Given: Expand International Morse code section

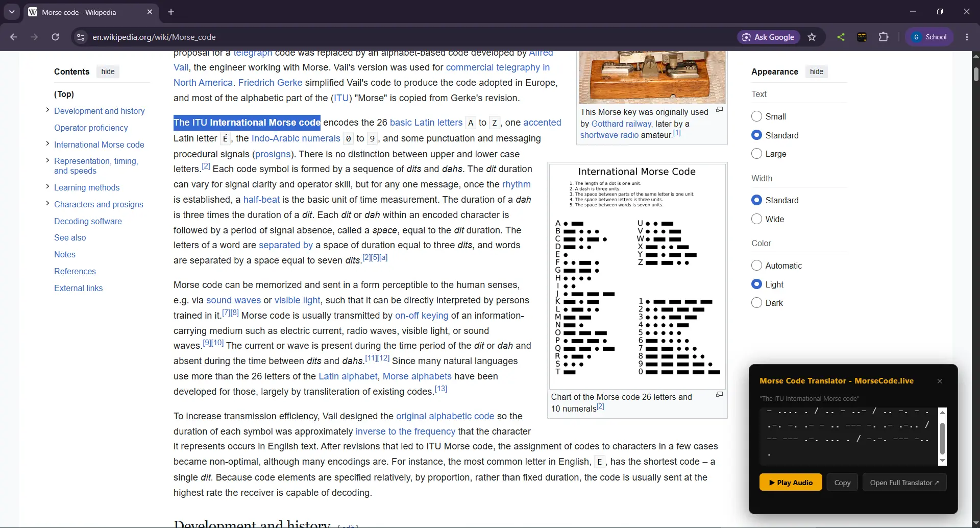Looking at the screenshot, I should [47, 143].
